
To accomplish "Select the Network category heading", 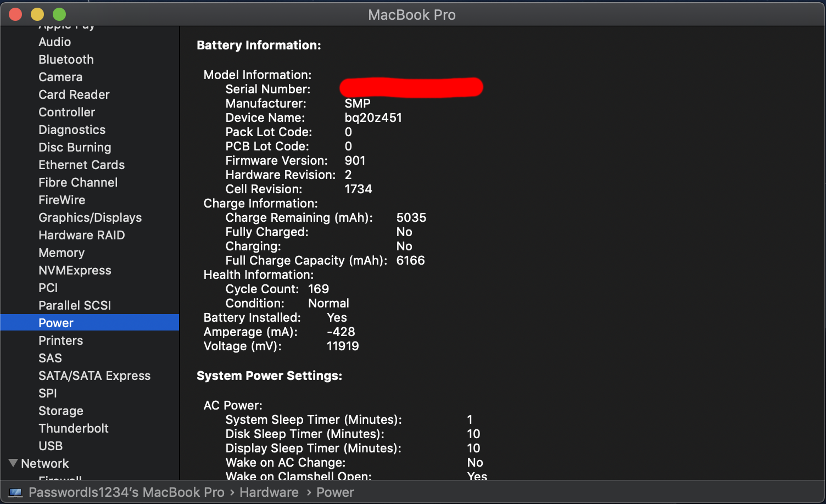I will tap(44, 463).
